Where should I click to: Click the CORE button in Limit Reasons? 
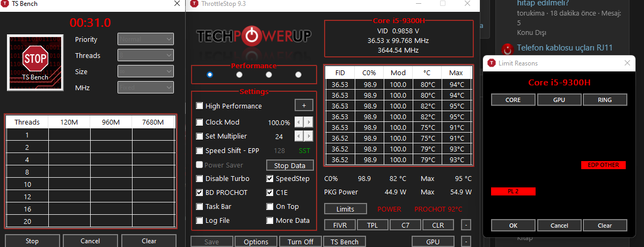point(513,100)
